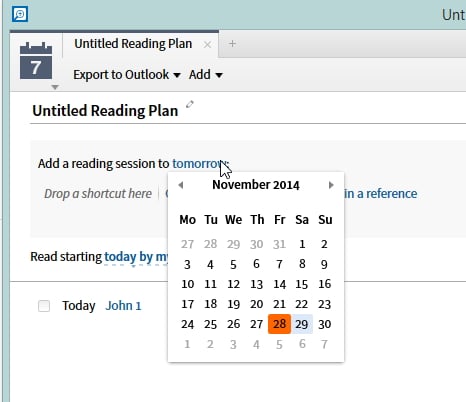This screenshot has height=402, width=466.
Task: Choose December 5 in the calendar grid
Action: (x=279, y=344)
